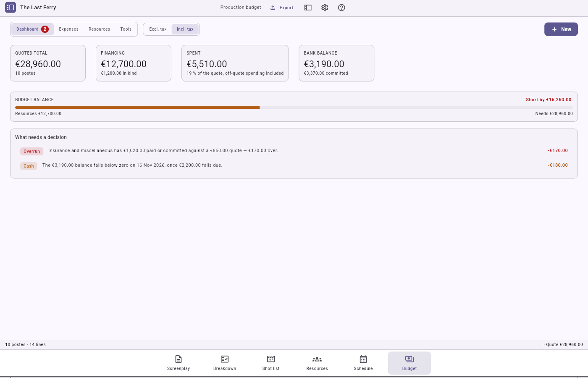Open the Dashboard tab
The width and height of the screenshot is (588, 378).
click(32, 29)
